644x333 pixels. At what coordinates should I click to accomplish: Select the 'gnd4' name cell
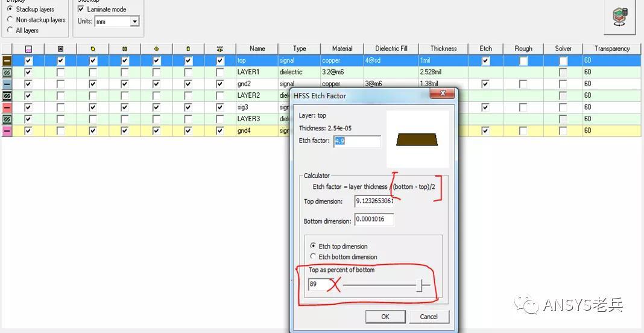click(257, 131)
